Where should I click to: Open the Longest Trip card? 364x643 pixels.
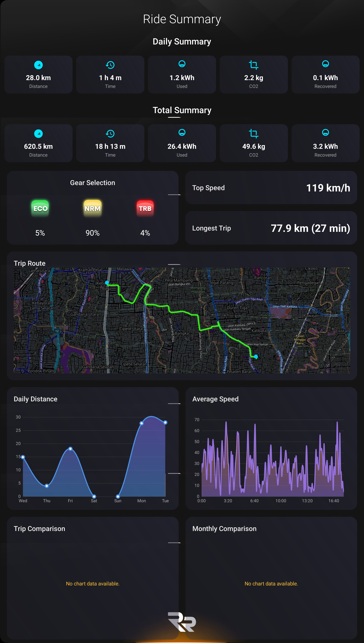coord(272,228)
